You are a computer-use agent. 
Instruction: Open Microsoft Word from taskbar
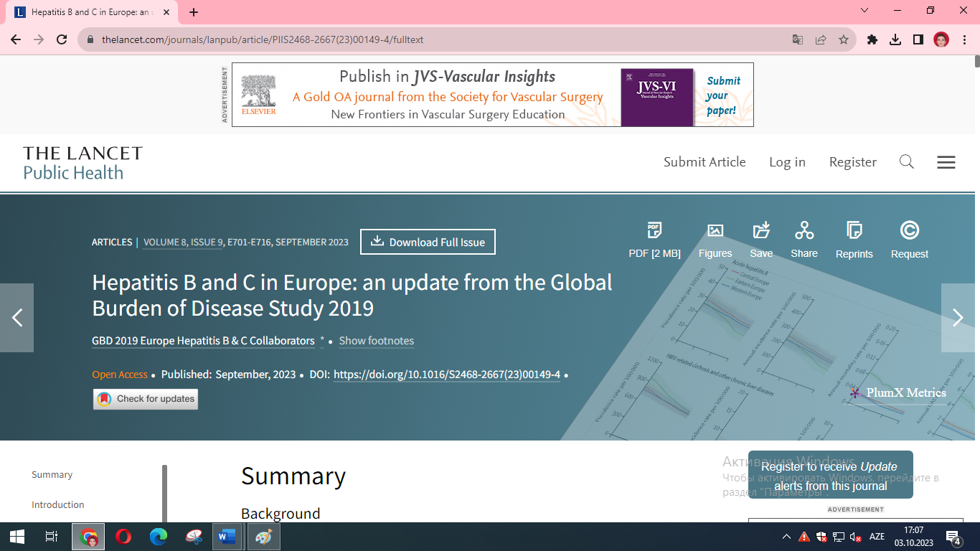point(226,537)
